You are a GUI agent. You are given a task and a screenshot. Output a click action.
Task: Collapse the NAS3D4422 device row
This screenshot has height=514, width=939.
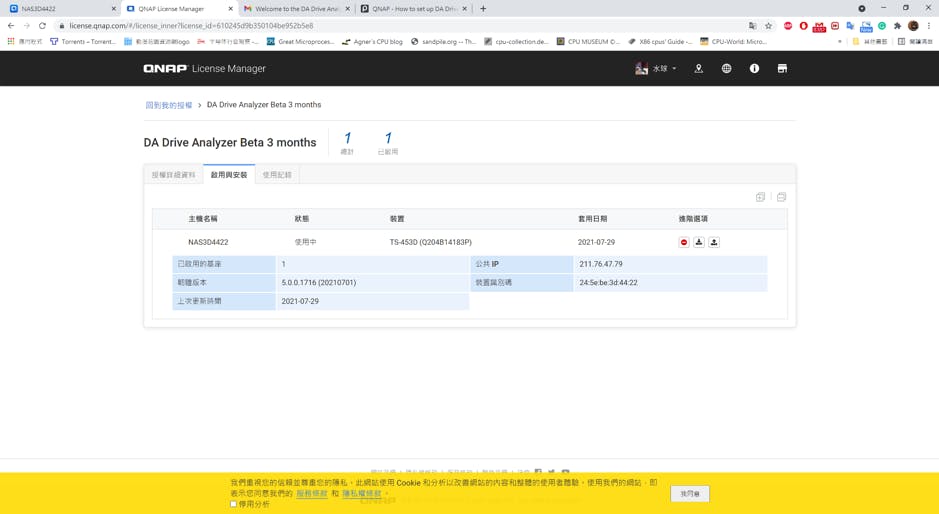point(208,242)
